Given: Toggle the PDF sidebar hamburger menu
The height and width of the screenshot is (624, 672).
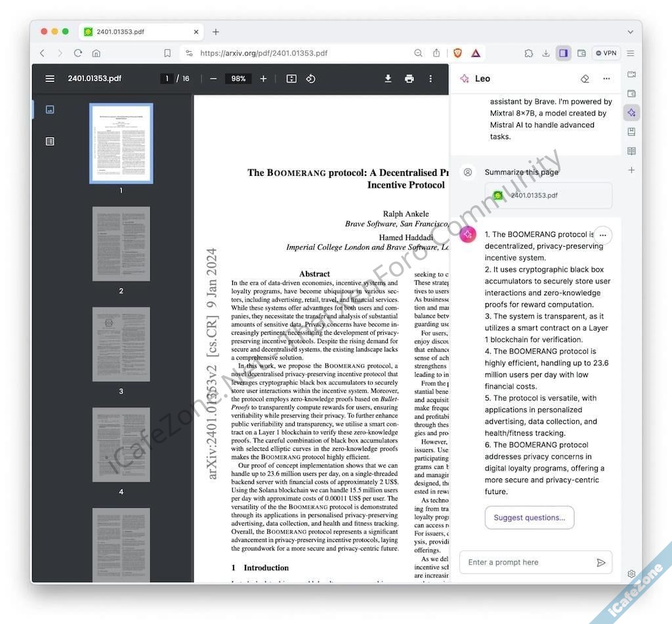Looking at the screenshot, I should tap(50, 79).
